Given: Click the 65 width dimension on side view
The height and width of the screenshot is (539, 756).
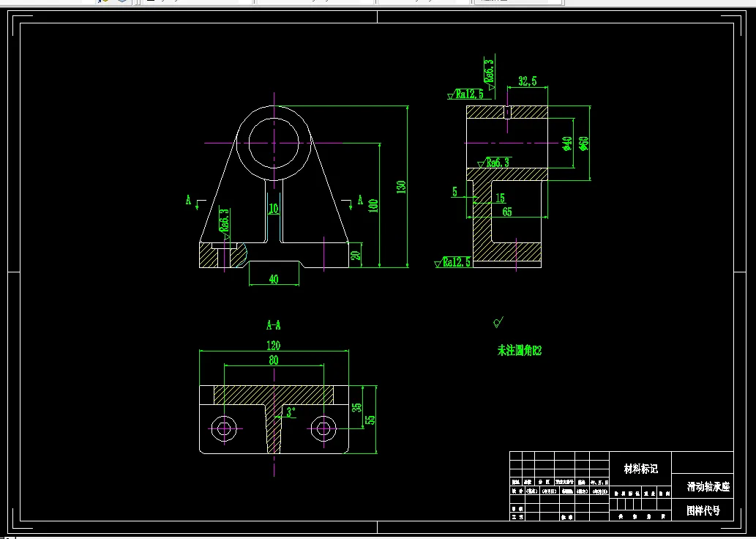Looking at the screenshot, I should 506,212.
